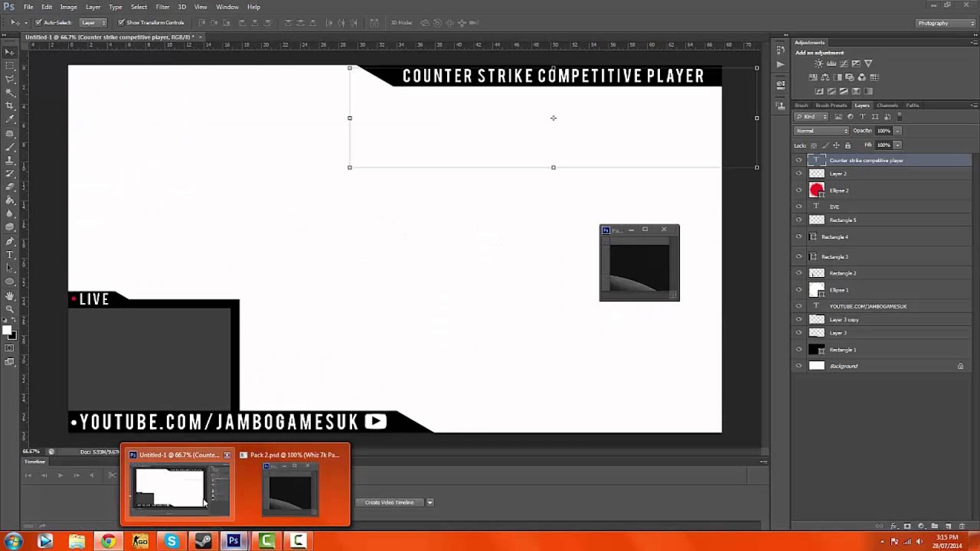The image size is (980, 551).
Task: Hide the Ellipse 2 layer
Action: [x=799, y=191]
